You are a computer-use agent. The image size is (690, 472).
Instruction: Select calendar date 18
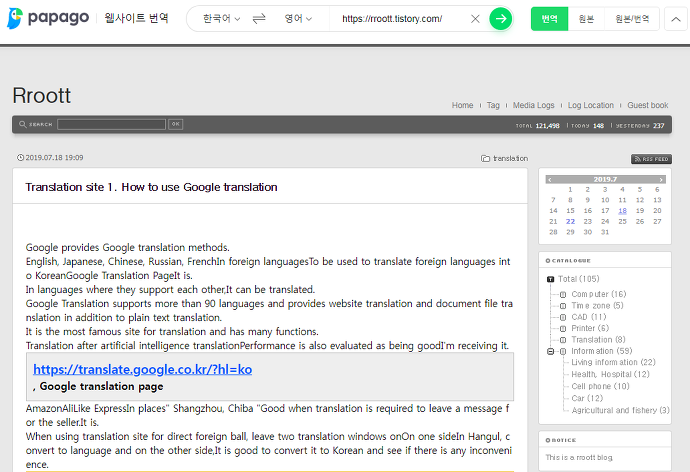[622, 211]
